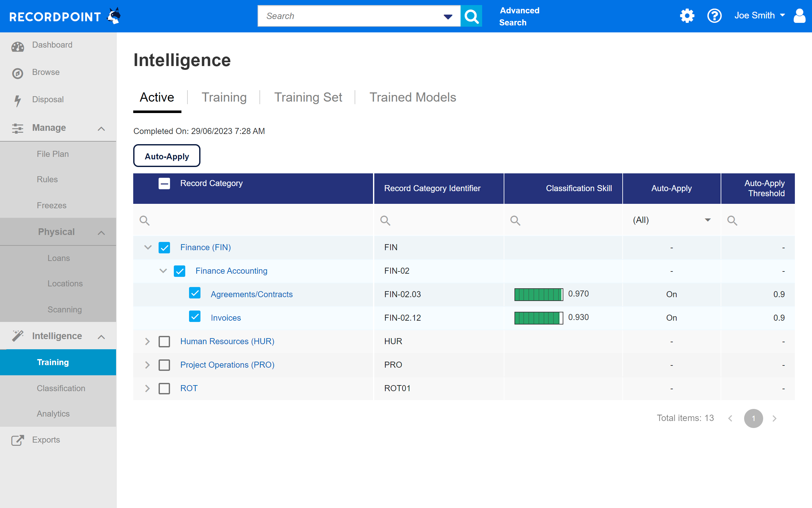Image resolution: width=812 pixels, height=508 pixels.
Task: Go to next page arrow
Action: point(775,418)
